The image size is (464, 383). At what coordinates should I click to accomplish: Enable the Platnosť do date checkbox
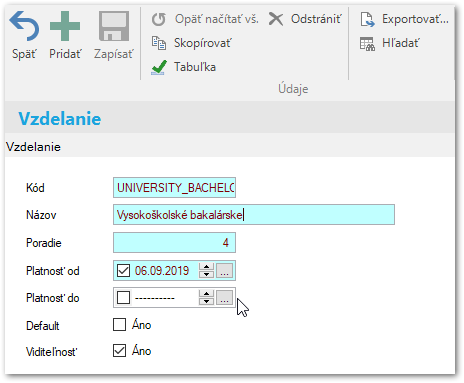(123, 298)
